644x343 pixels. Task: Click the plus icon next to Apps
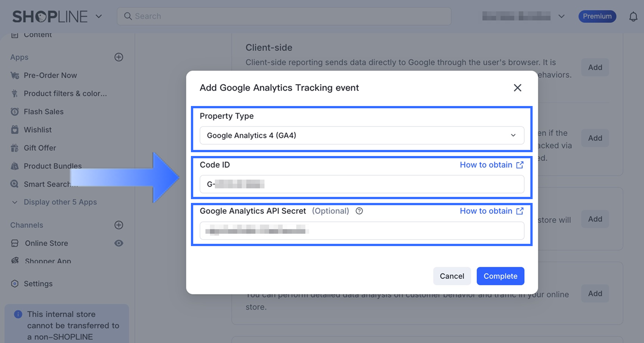(x=119, y=57)
